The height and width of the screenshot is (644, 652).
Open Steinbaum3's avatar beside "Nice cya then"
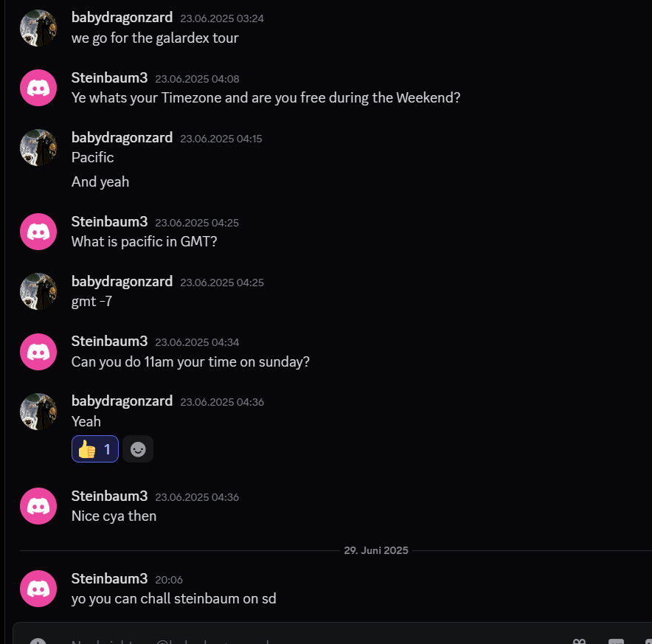pos(38,506)
